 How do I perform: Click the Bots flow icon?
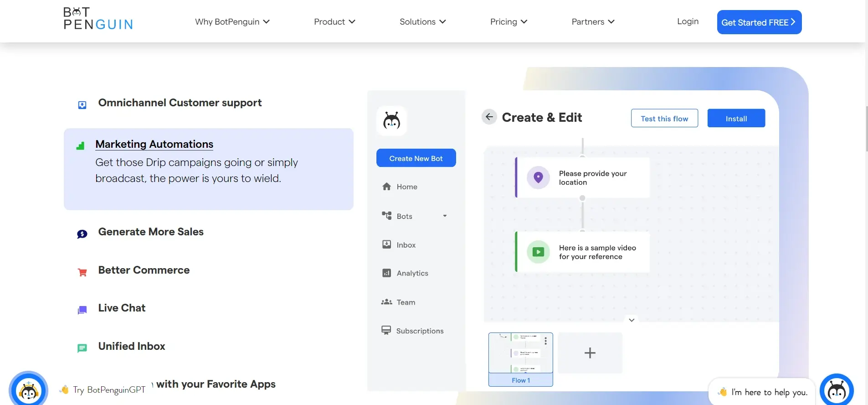[x=387, y=215]
